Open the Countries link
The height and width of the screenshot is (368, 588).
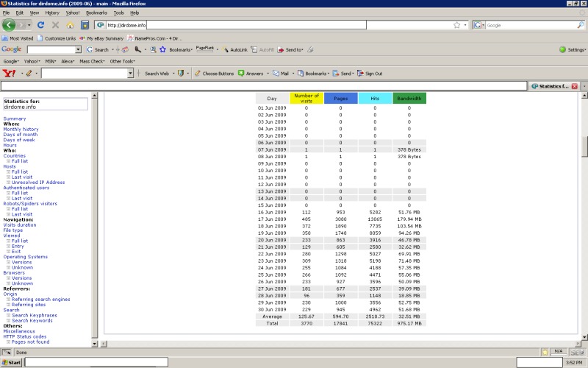[x=14, y=156]
